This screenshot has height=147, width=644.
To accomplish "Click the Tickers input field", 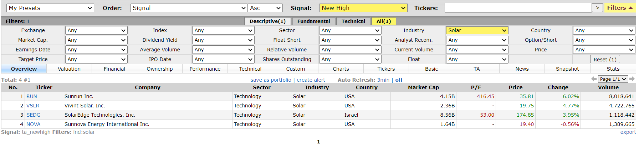I will [518, 8].
